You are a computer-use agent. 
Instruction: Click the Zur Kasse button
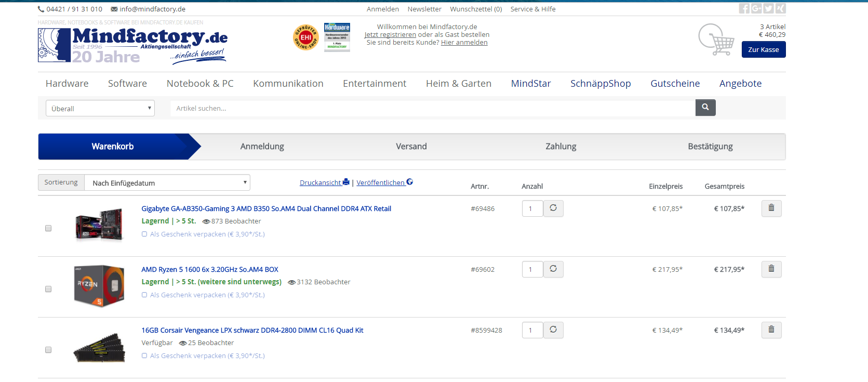(764, 49)
